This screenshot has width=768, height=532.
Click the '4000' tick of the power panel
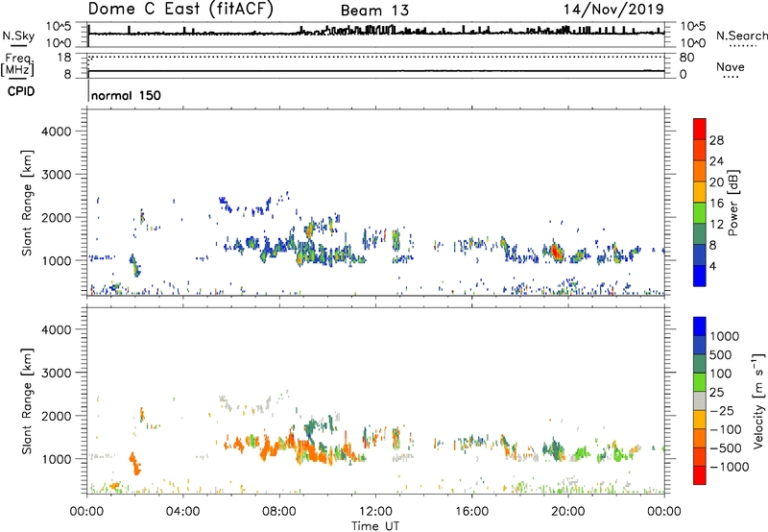point(57,132)
